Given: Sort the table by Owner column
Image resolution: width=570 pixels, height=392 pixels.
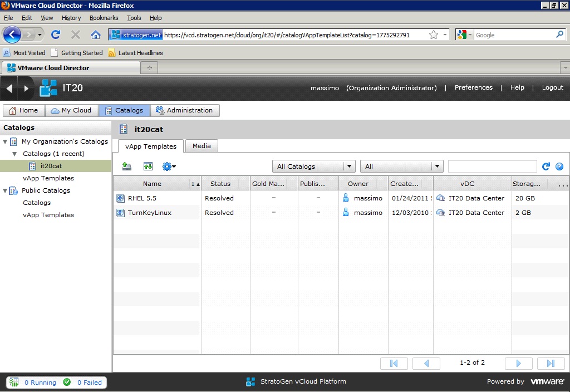Looking at the screenshot, I should (363, 184).
